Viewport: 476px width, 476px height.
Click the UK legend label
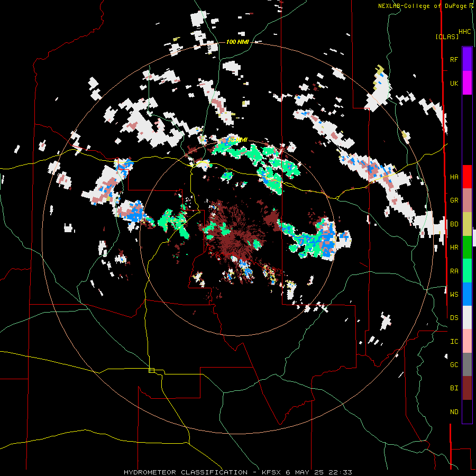coord(454,83)
